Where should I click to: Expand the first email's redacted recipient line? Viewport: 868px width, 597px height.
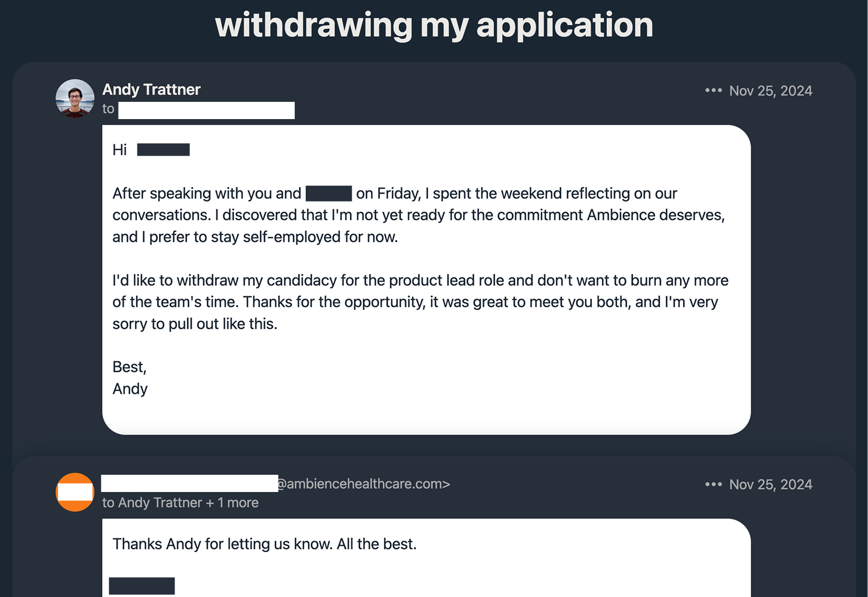tap(206, 110)
